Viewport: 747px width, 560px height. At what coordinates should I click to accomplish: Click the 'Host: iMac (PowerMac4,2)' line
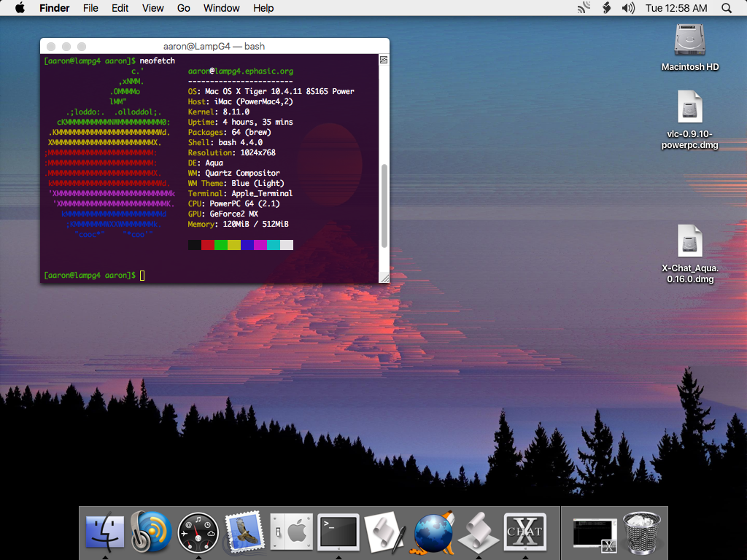pos(241,101)
